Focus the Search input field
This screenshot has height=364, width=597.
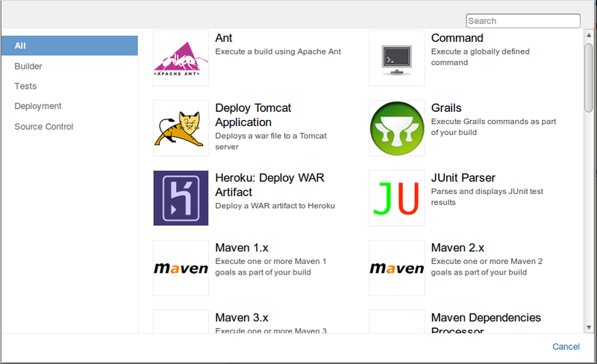pyautogui.click(x=523, y=21)
